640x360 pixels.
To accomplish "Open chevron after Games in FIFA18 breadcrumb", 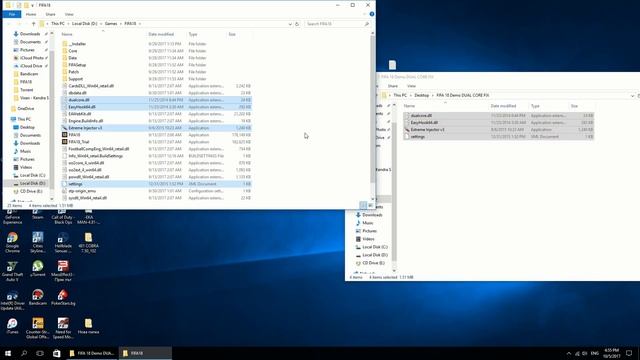I will click(x=120, y=24).
